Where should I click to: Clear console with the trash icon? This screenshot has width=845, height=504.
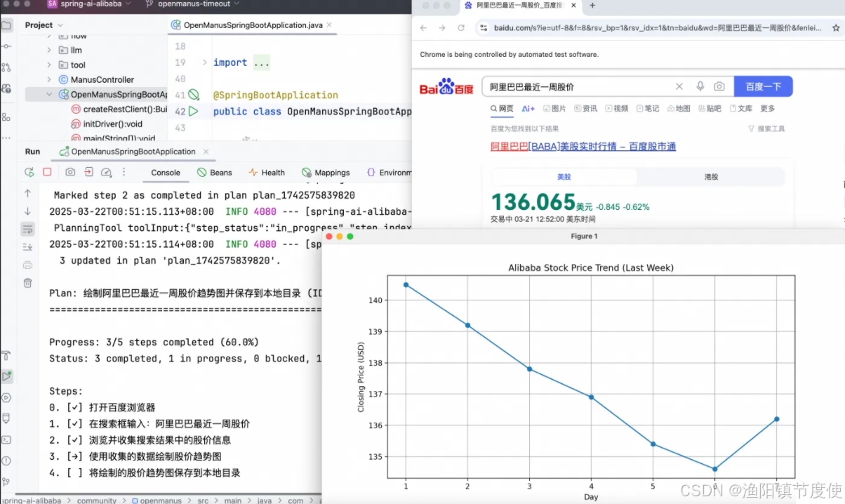click(x=27, y=283)
